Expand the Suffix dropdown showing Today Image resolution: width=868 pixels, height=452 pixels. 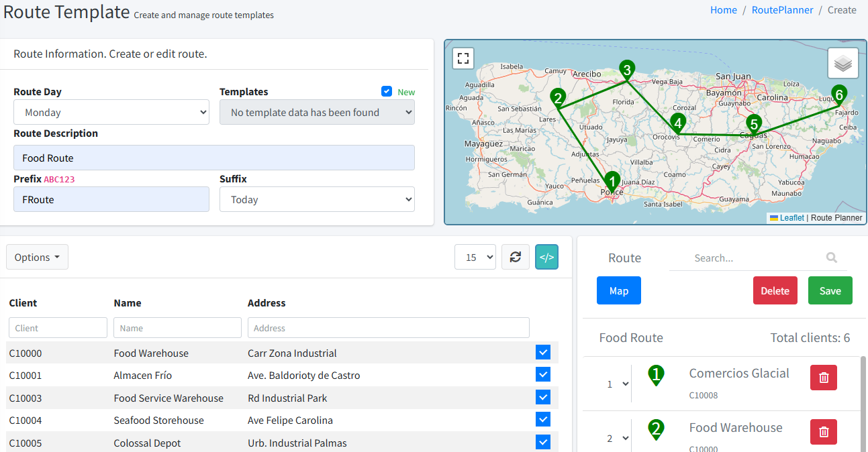(x=317, y=200)
